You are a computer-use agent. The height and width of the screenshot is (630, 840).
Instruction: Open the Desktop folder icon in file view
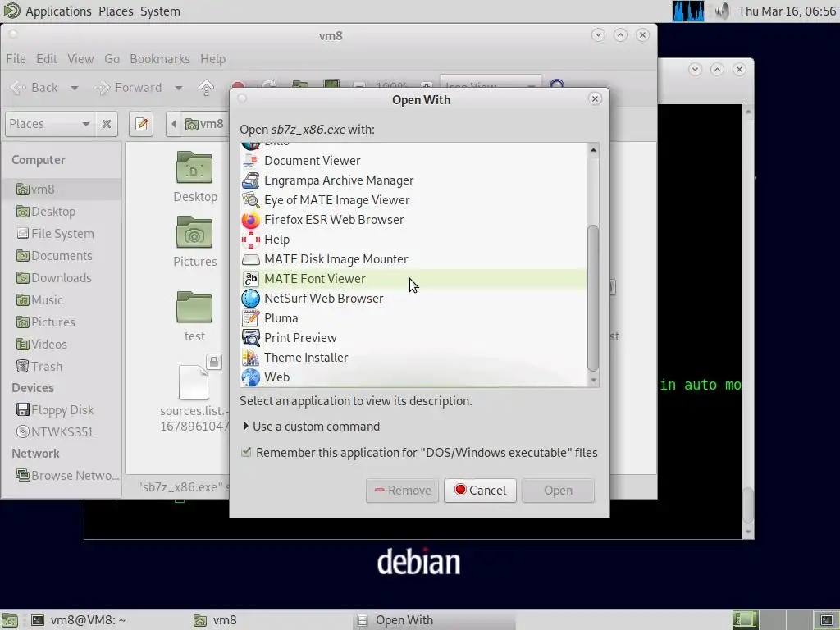pos(194,167)
